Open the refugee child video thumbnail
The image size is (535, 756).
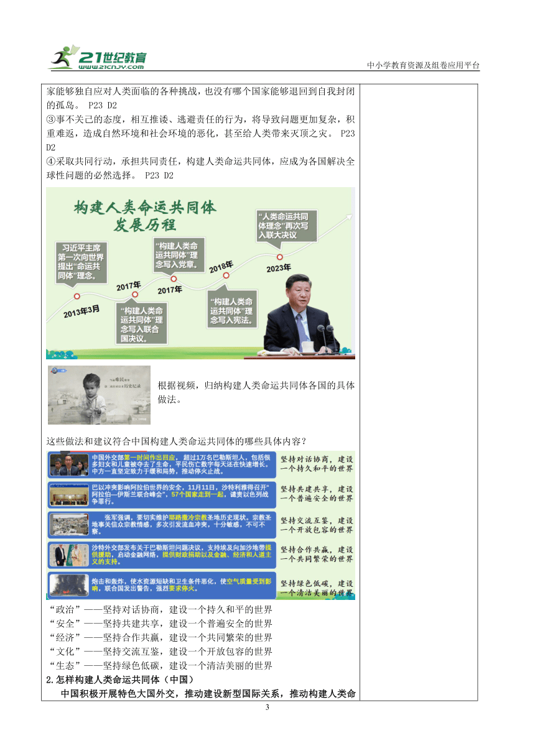[99, 395]
